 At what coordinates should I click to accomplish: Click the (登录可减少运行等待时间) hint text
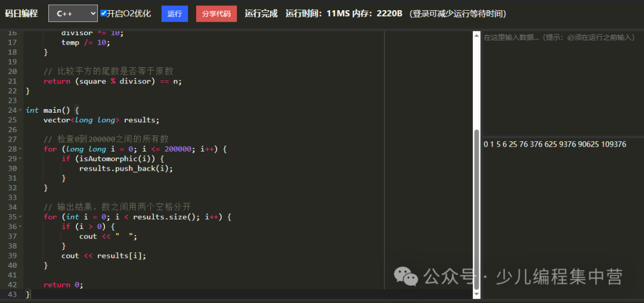click(458, 14)
